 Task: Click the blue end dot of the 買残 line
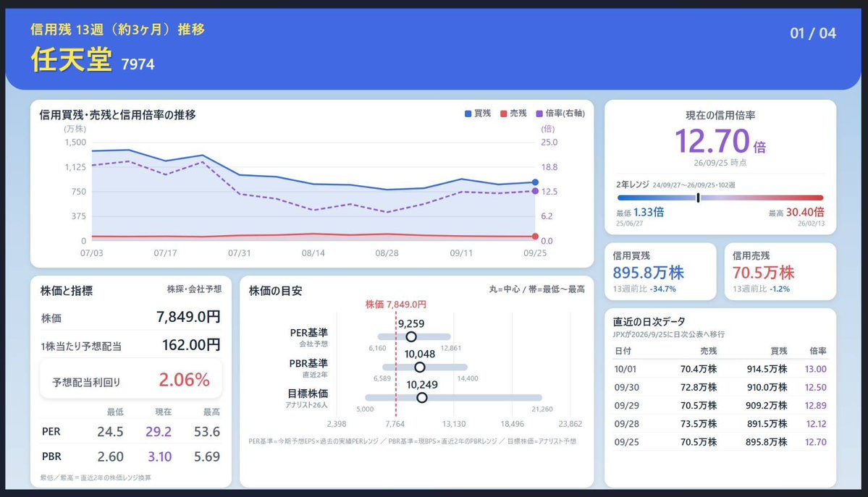click(x=535, y=182)
